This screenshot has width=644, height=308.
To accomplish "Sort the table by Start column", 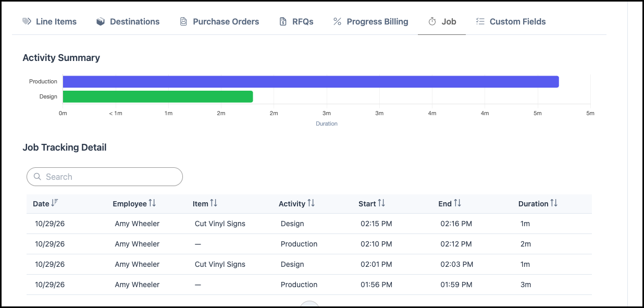I will 371,204.
